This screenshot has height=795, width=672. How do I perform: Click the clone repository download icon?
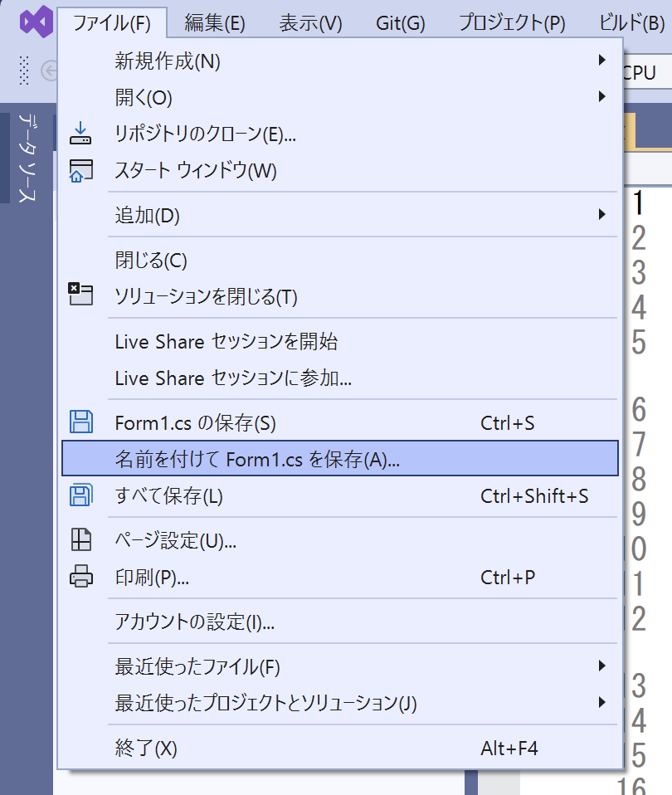click(x=80, y=134)
